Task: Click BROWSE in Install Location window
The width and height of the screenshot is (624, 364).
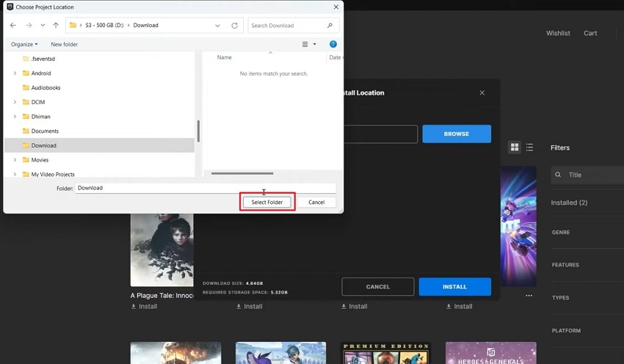Action: point(457,134)
